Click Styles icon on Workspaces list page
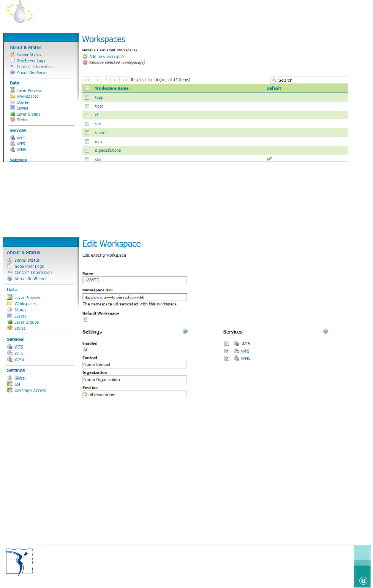373x588 pixels. pyautogui.click(x=13, y=119)
